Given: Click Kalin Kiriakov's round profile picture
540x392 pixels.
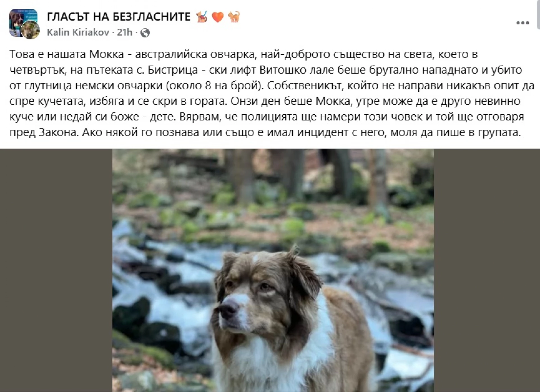Looking at the screenshot, I should click(x=31, y=30).
